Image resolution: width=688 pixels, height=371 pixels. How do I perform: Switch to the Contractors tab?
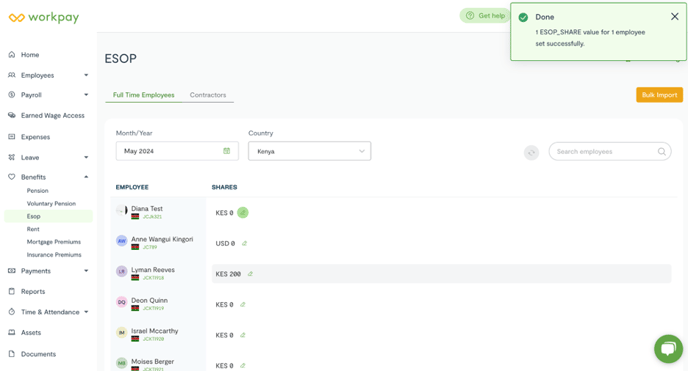tap(208, 95)
